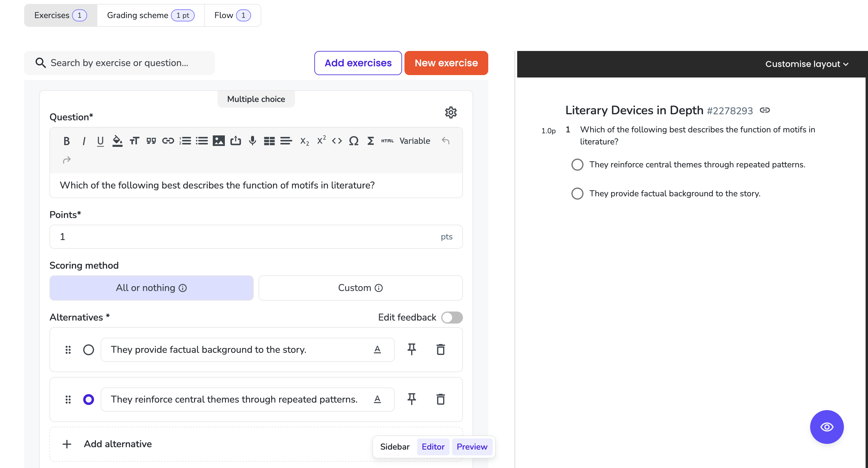Viewport: 868px width, 468px height.
Task: Toggle the Sidebar panel view
Action: click(x=395, y=447)
